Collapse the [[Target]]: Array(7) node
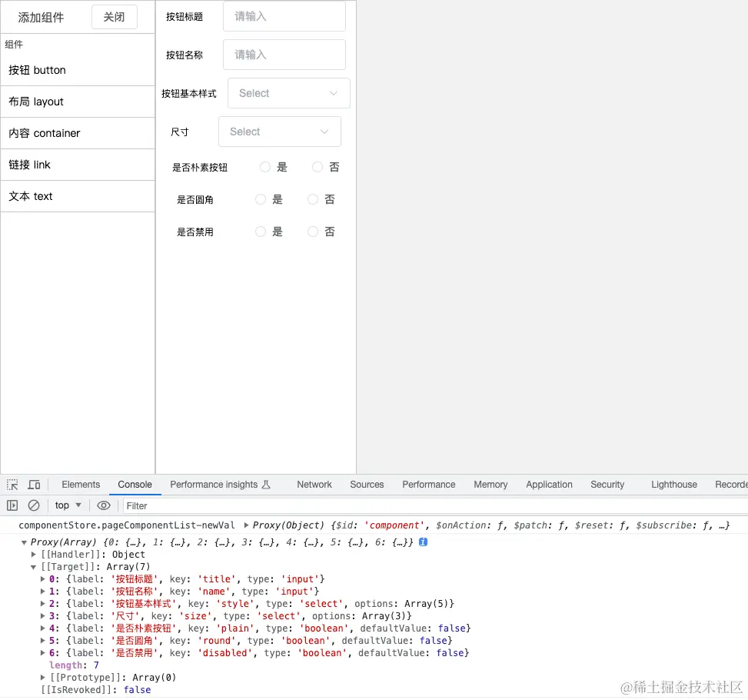Image resolution: width=748 pixels, height=700 pixels. pos(33,567)
